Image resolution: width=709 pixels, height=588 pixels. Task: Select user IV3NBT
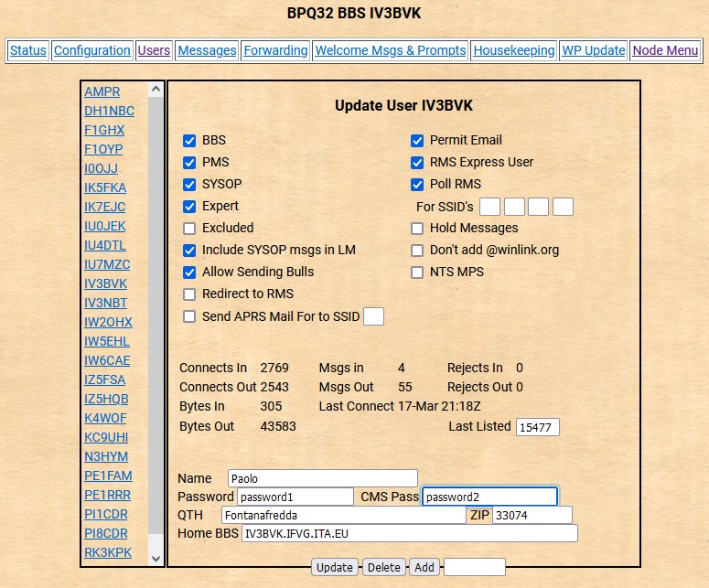(106, 303)
